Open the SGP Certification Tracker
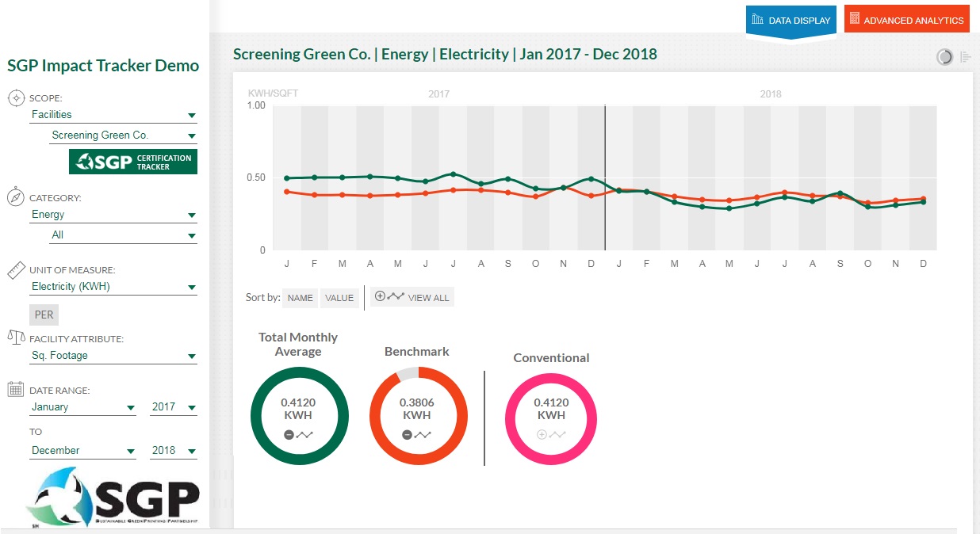Viewport: 980px width, 534px height. (133, 162)
